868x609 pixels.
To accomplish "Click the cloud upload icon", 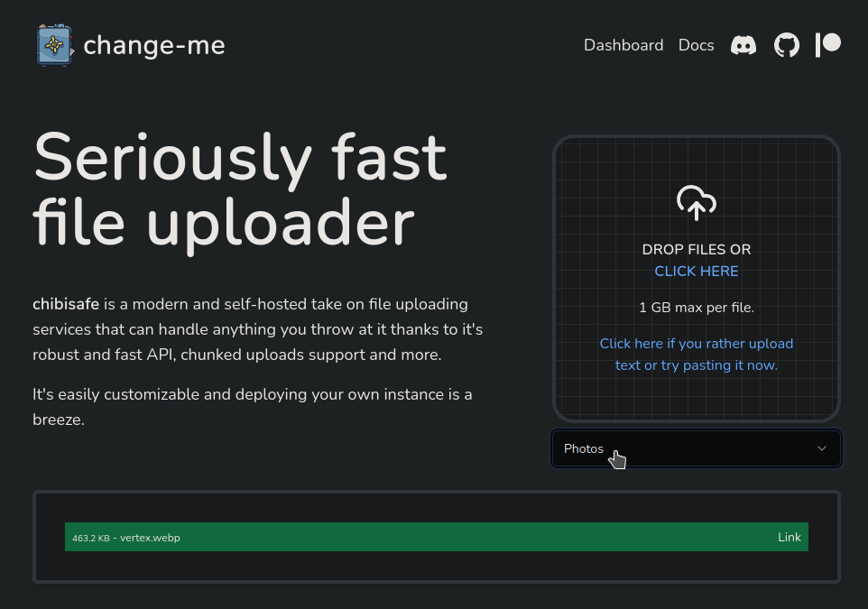I will (697, 203).
